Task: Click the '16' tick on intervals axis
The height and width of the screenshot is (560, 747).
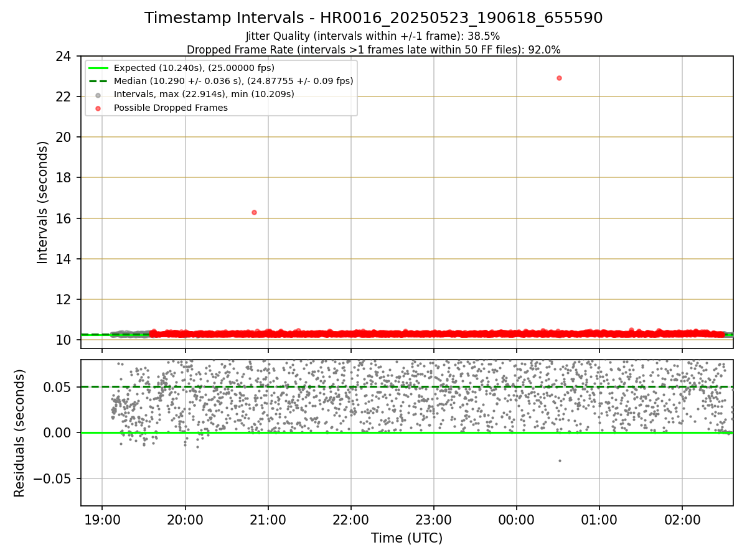Action: point(64,218)
